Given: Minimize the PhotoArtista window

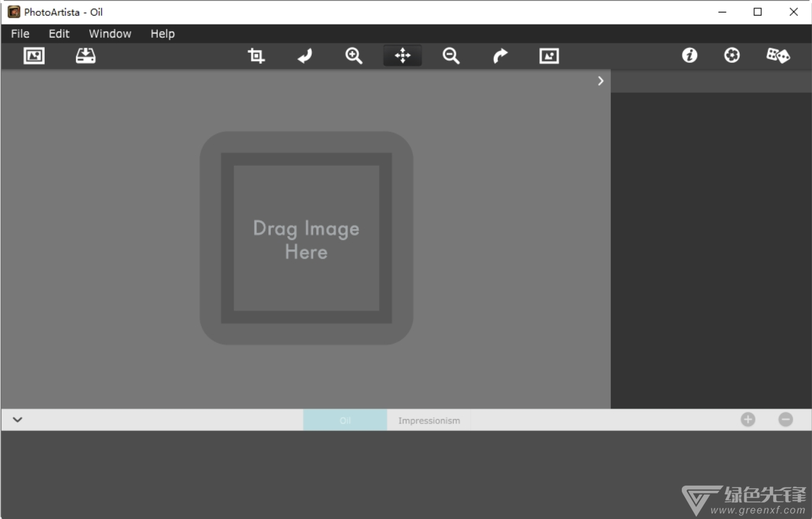Looking at the screenshot, I should tap(722, 12).
